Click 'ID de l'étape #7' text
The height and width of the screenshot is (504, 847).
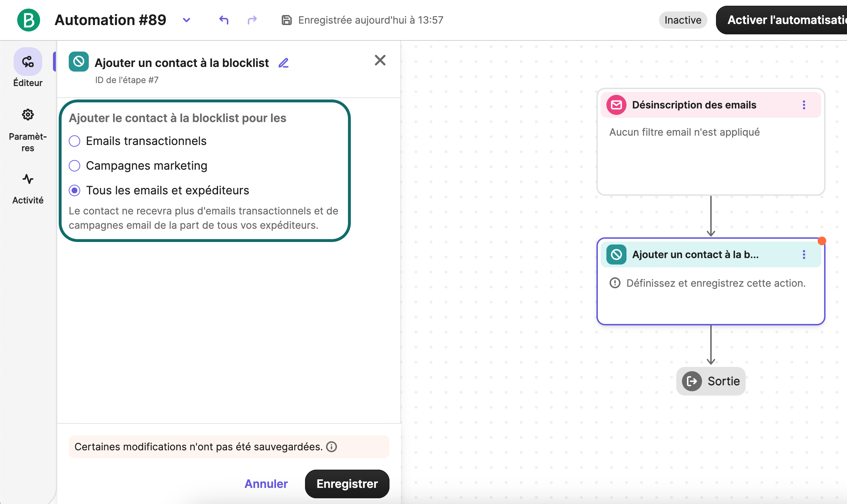tap(127, 80)
